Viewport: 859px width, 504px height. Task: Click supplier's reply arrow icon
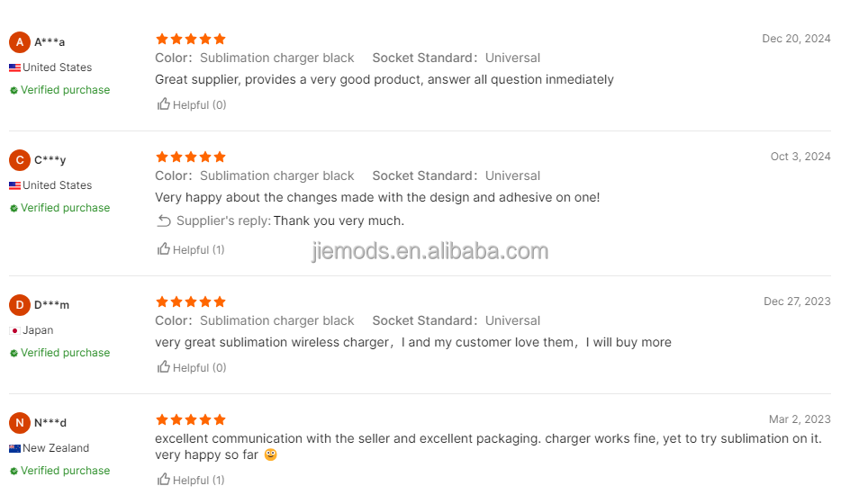point(164,220)
